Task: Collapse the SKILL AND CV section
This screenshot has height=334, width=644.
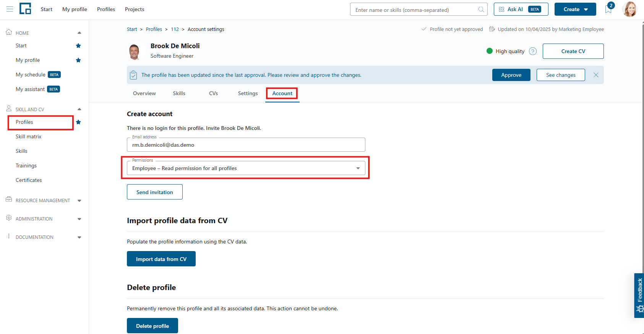Action: click(79, 109)
